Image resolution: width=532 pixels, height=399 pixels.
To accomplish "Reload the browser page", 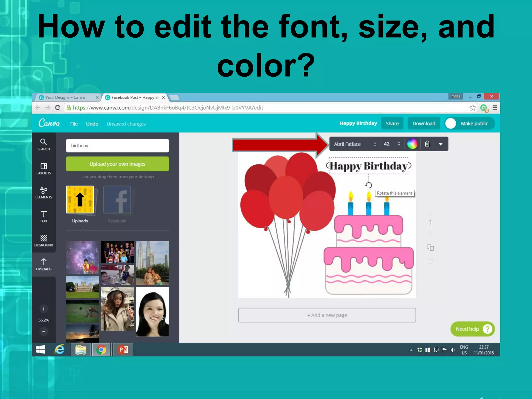I will coord(58,108).
